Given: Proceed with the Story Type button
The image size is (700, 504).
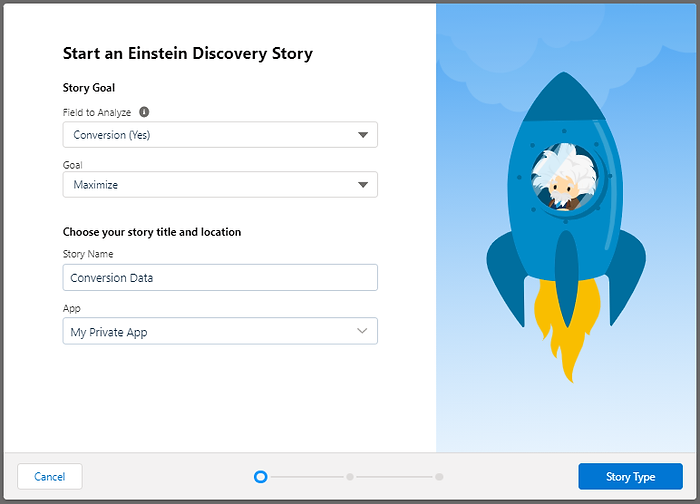Looking at the screenshot, I should 630,476.
